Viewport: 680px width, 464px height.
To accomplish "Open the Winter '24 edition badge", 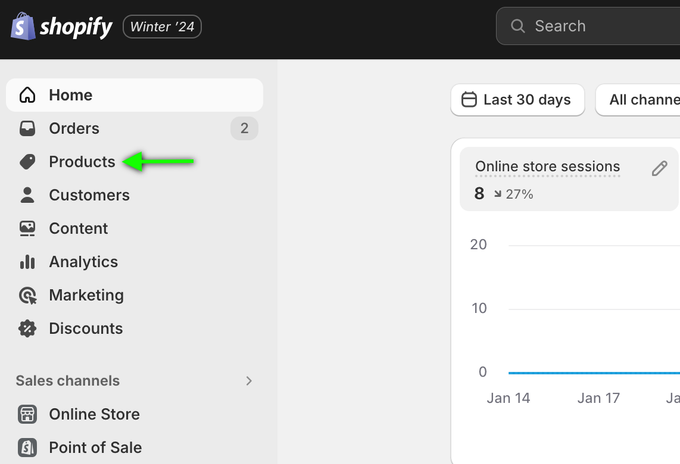I will pos(162,26).
